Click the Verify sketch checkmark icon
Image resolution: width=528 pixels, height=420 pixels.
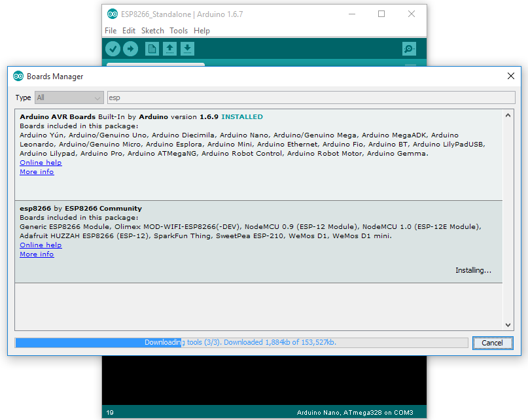point(113,49)
